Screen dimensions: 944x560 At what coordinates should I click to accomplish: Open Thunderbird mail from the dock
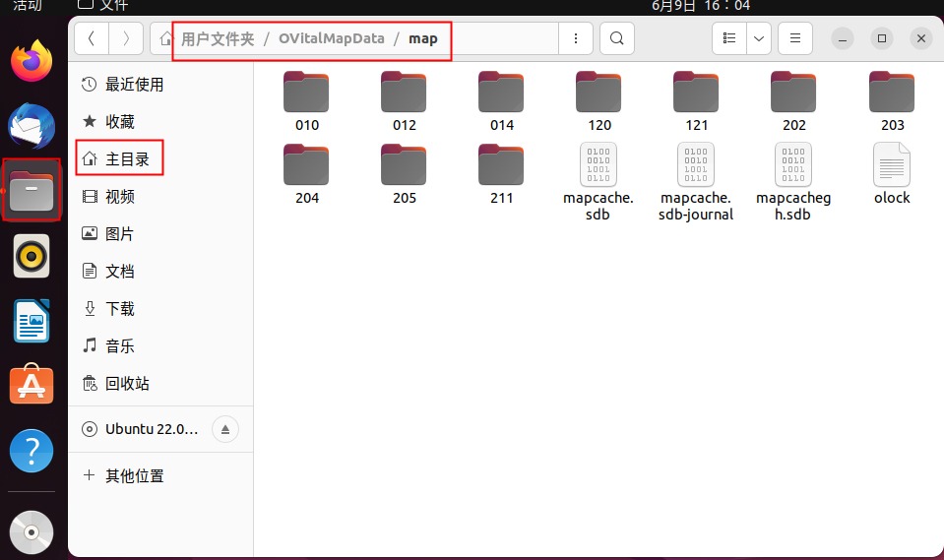click(31, 126)
